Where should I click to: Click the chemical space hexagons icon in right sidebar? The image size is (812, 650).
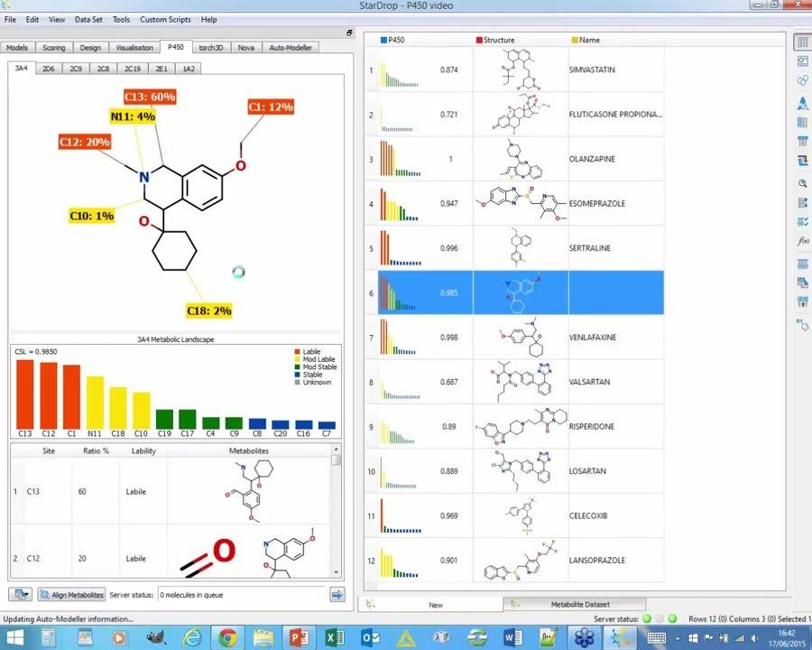click(801, 80)
